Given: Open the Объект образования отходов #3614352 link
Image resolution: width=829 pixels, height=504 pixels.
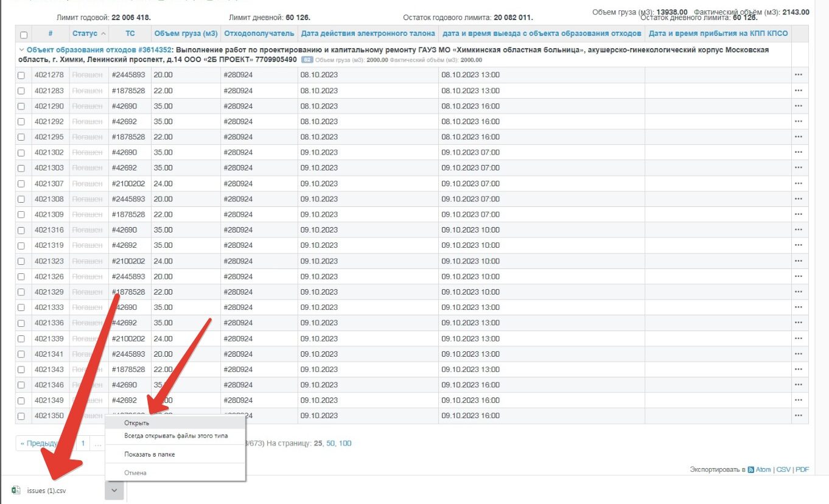Looking at the screenshot, I should tap(98, 50).
